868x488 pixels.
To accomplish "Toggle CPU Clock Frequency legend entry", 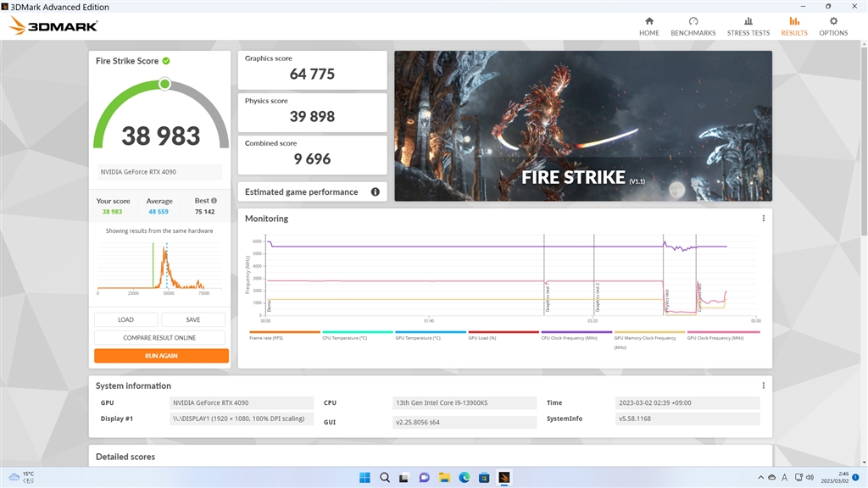I will [x=576, y=335].
